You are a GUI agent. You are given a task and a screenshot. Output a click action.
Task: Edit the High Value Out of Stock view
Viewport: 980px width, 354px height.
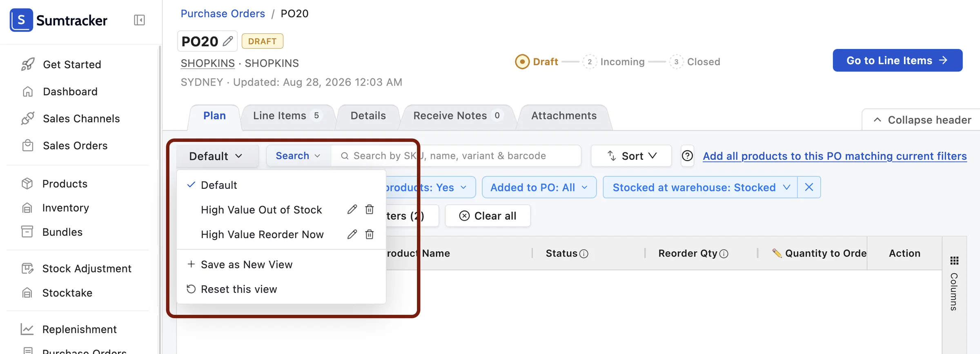tap(352, 210)
